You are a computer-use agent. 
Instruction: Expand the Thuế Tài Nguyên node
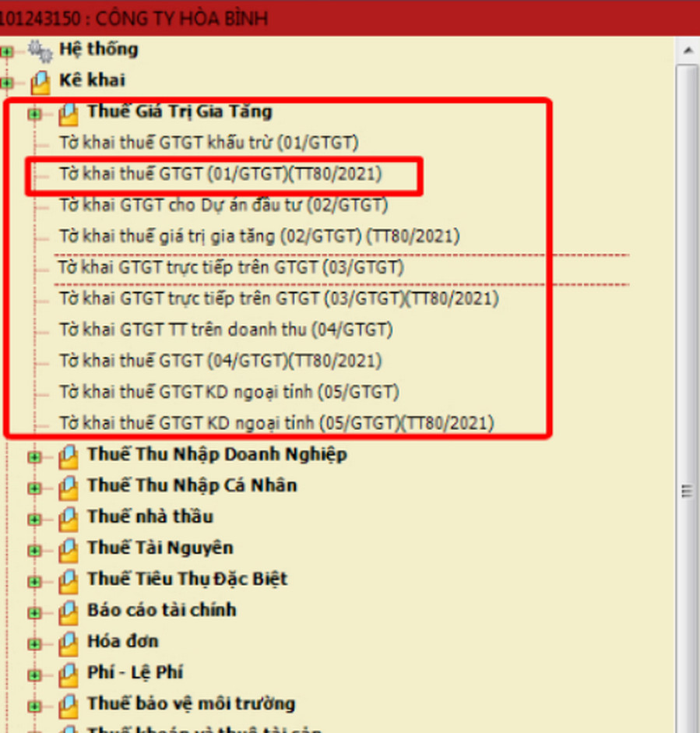(x=34, y=551)
